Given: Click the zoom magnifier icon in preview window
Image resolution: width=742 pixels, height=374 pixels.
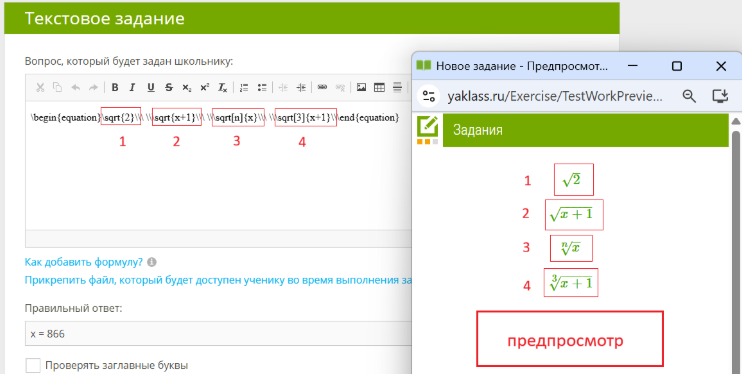Looking at the screenshot, I should point(689,96).
